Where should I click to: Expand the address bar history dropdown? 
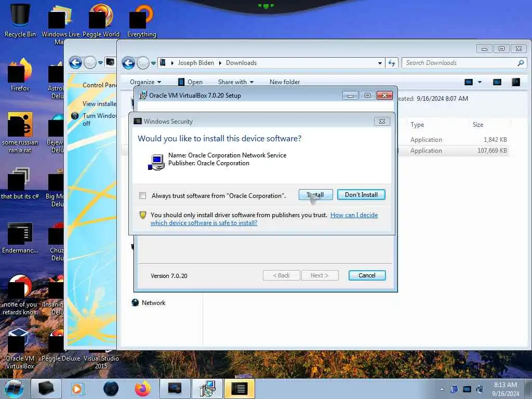(x=380, y=63)
